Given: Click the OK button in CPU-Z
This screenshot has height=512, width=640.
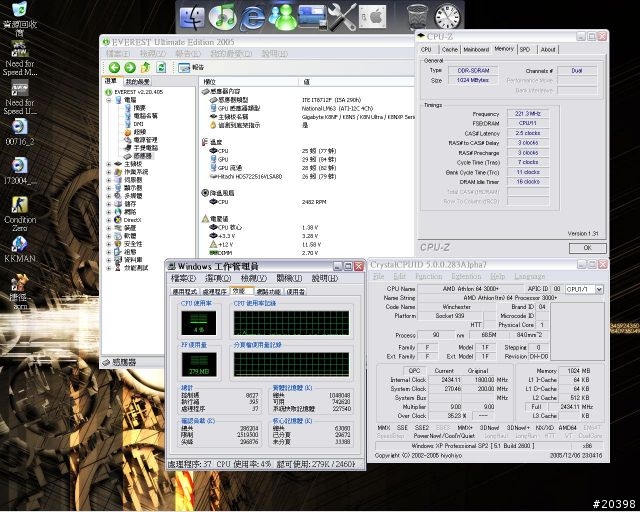Looking at the screenshot, I should pos(587,248).
